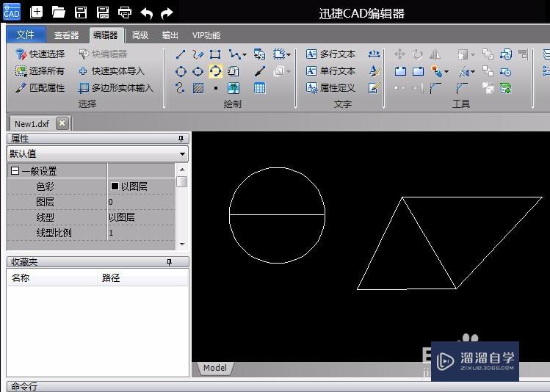The image size is (550, 392).
Task: Select the Model layout tab
Action: coord(215,368)
